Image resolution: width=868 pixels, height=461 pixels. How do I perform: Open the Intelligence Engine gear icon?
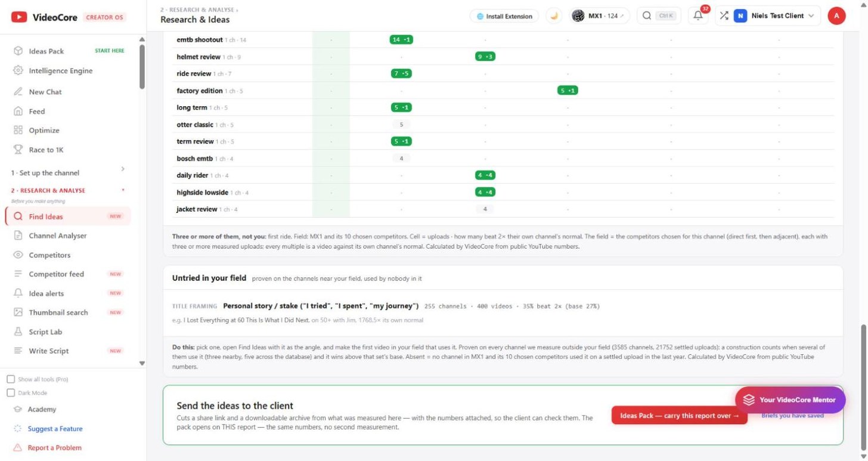18,70
